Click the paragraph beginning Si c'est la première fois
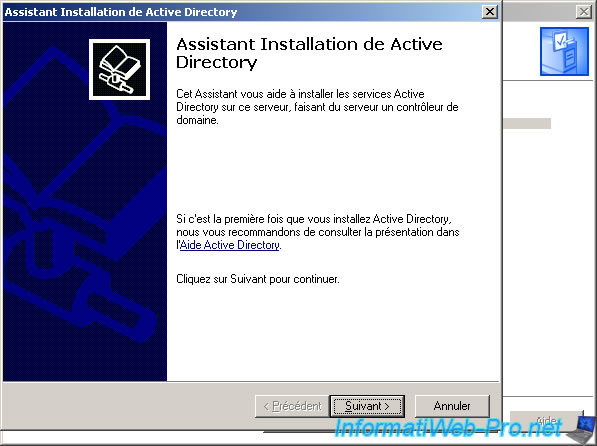The width and height of the screenshot is (597, 446). coord(318,232)
